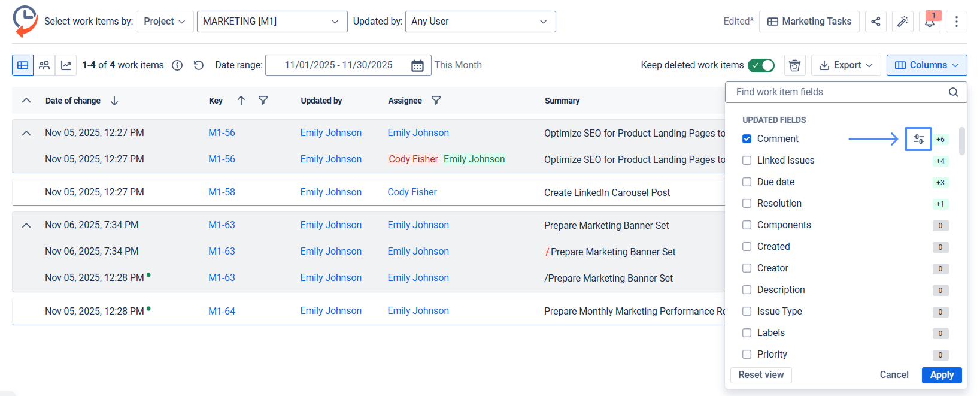
Task: Click the Apply button
Action: tap(941, 375)
